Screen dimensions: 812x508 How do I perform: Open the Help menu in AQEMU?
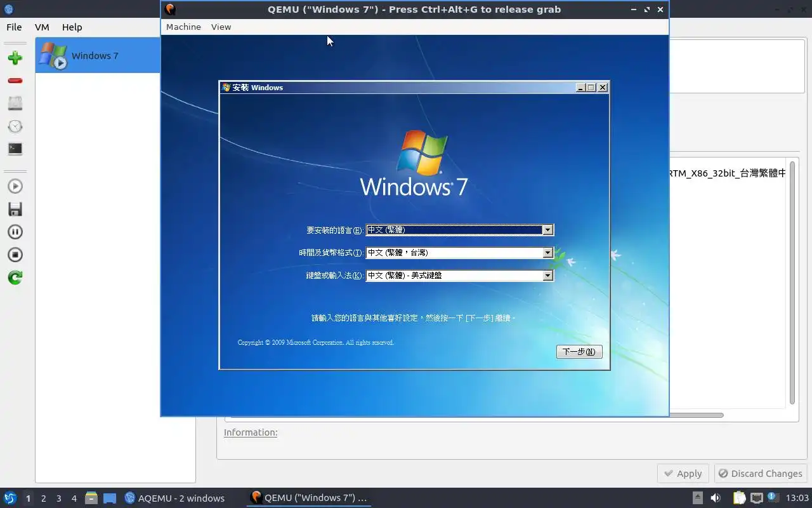(72, 27)
